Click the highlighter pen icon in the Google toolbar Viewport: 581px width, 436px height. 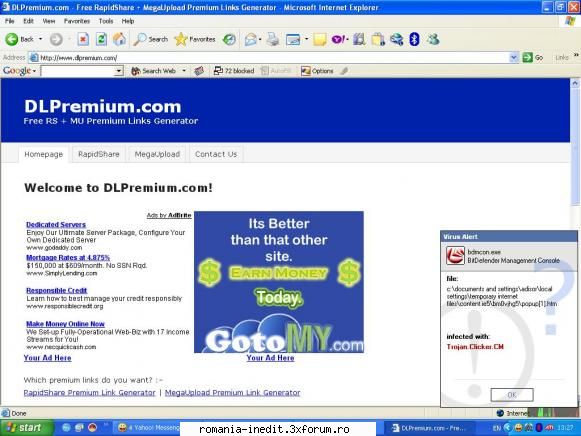pos(344,71)
